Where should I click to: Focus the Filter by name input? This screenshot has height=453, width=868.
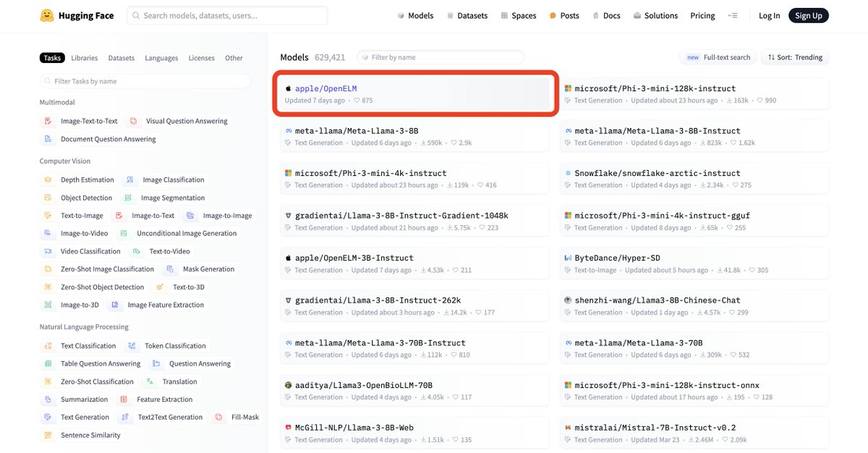[441, 57]
